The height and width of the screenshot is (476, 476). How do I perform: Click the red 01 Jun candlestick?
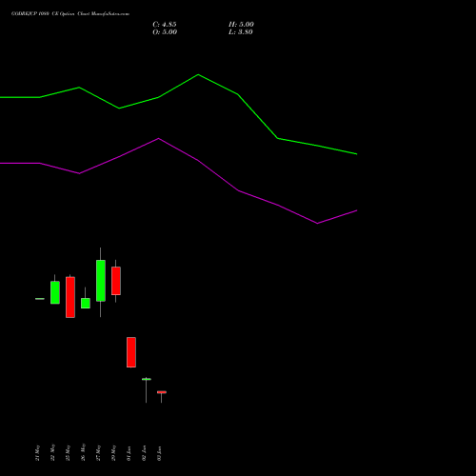point(131,352)
